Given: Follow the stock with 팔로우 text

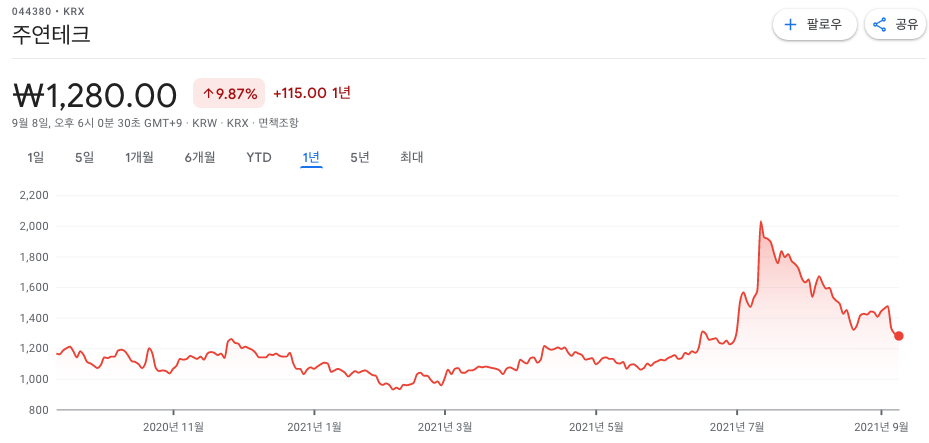Looking at the screenshot, I should coord(824,24).
